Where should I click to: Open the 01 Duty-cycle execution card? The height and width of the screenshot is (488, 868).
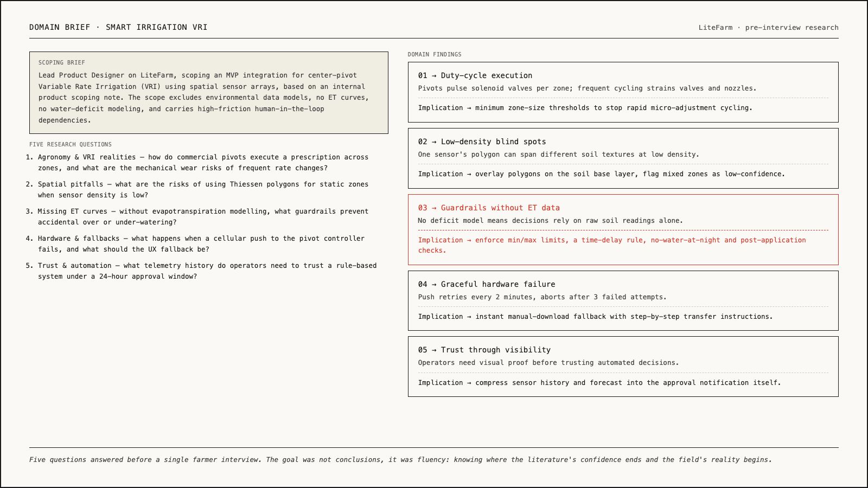(623, 92)
